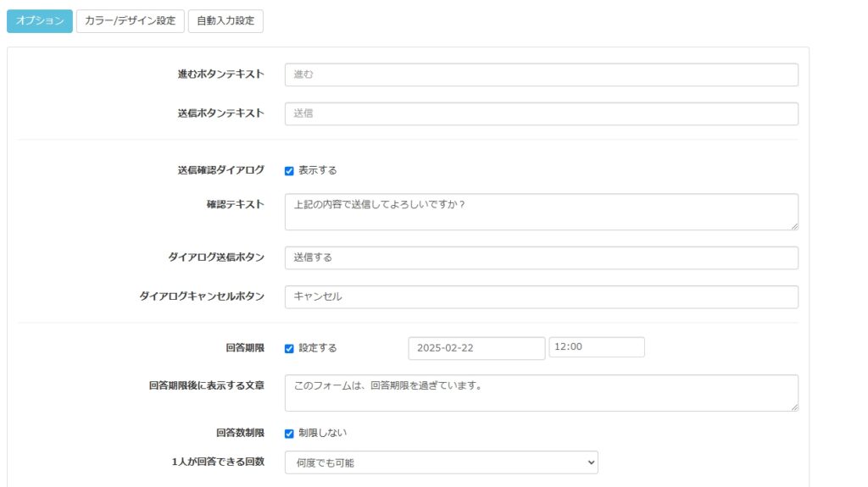Expand the 1人が回答できる回数 dropdown
Screen dimensions: 868x487
pos(441,462)
